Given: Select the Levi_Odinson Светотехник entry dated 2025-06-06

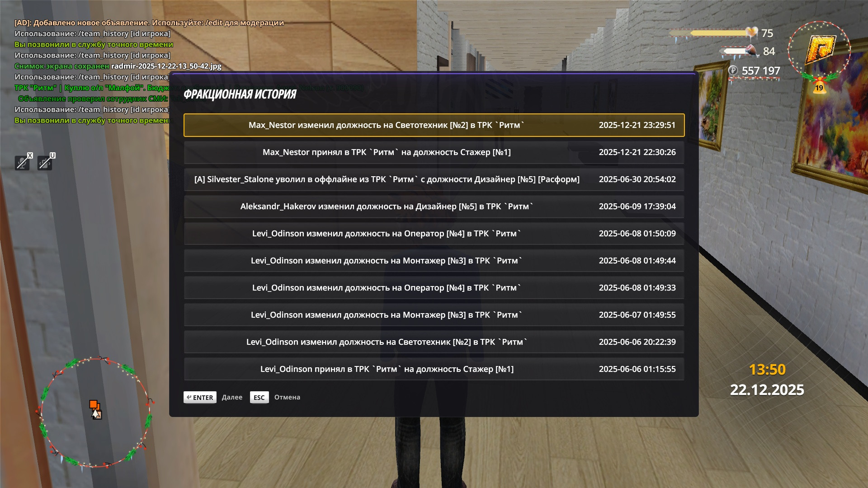Looking at the screenshot, I should pos(434,342).
